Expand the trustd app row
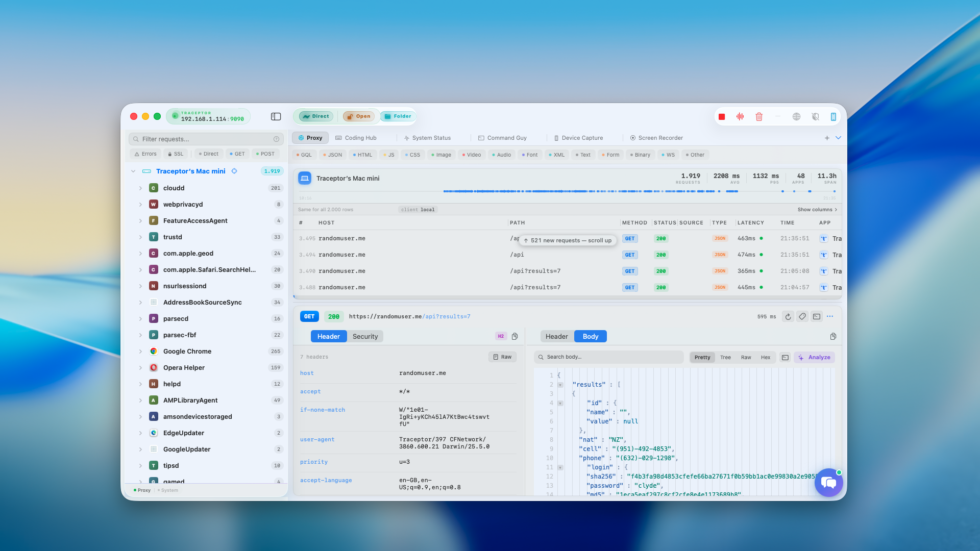Screen dimensions: 980x551 (x=140, y=237)
